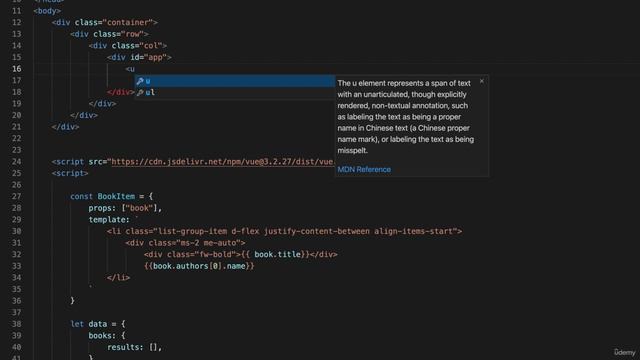Place cursor on 'const BookItem = {' line
The width and height of the screenshot is (640, 360).
(111, 196)
